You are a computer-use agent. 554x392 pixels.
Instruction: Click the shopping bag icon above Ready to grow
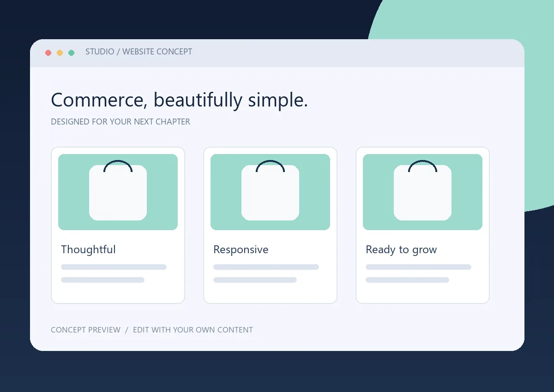(x=422, y=190)
